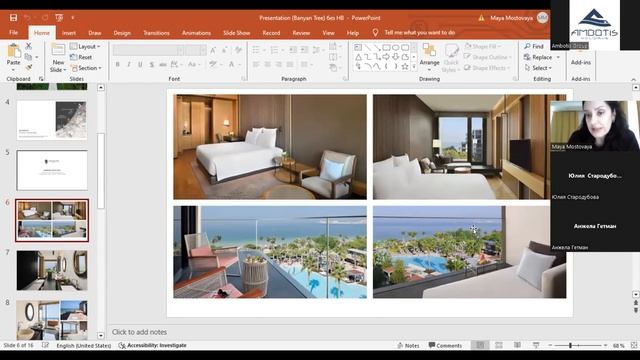Toggle the Notes pane from status bar
Screen dimensions: 640x360
(x=408, y=345)
